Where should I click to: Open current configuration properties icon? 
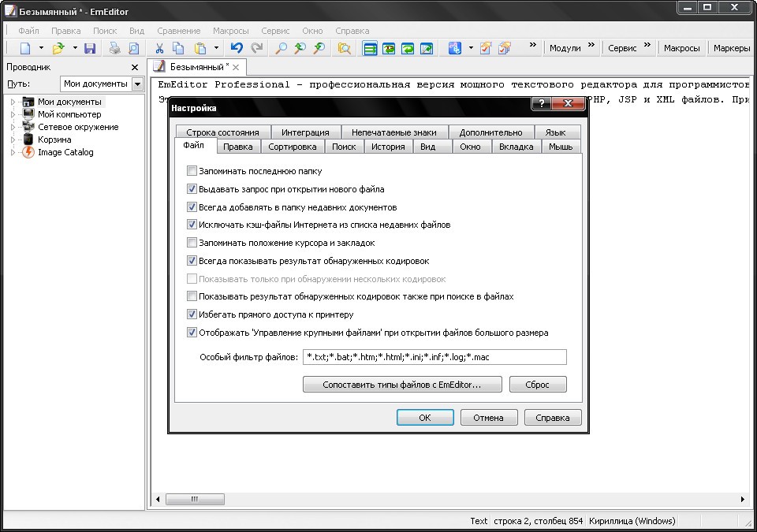tap(486, 48)
